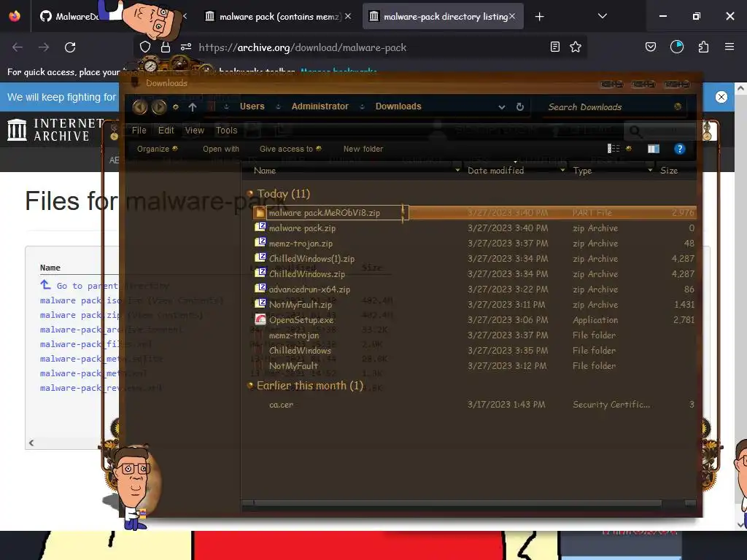The height and width of the screenshot is (560, 747).
Task: Click Downloads in the Explorer breadcrumb
Action: tap(398, 106)
